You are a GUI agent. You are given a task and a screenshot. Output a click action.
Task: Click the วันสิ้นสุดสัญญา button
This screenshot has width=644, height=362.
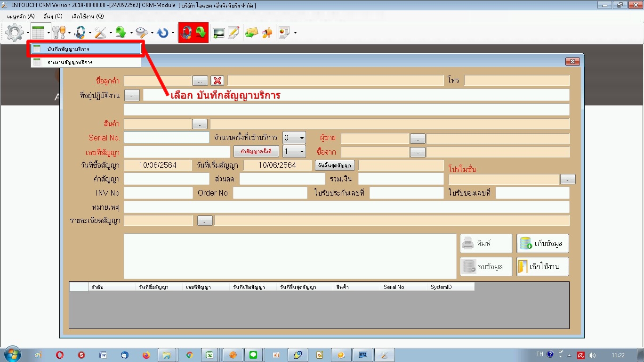[335, 165]
